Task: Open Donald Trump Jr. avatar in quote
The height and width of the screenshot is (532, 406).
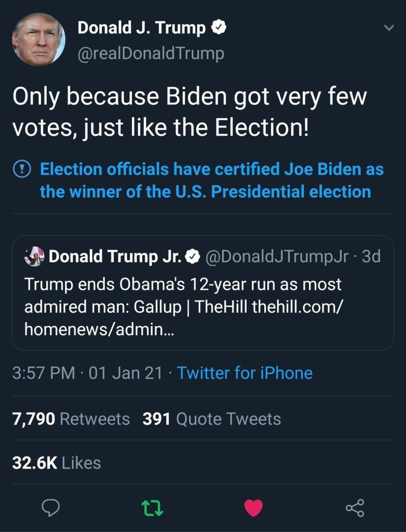Action: tap(34, 257)
